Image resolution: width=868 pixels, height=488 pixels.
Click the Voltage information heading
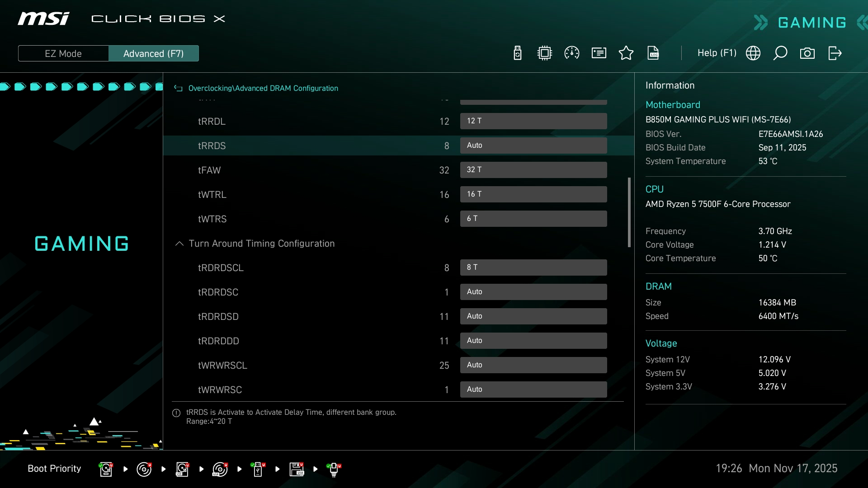[x=661, y=343]
